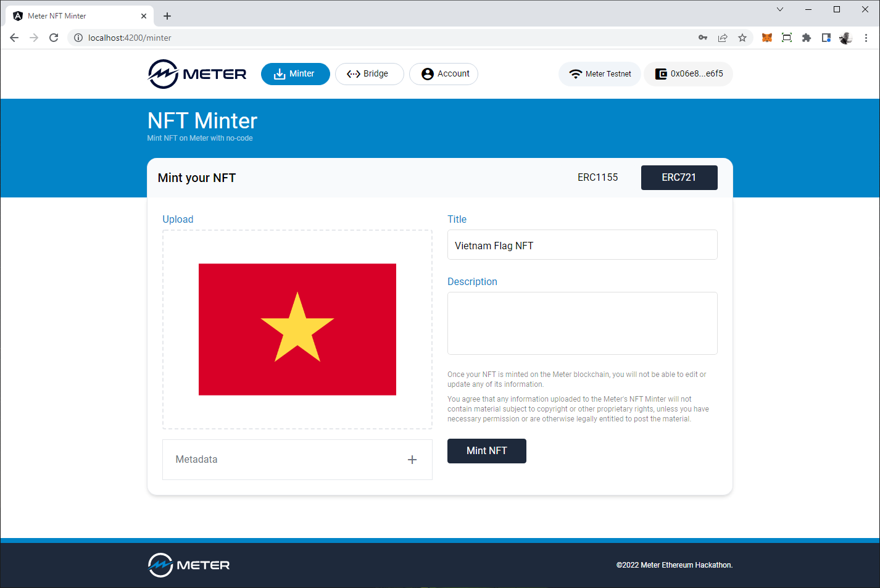View site information icon in address bar
Image resolution: width=880 pixels, height=588 pixels.
tap(78, 38)
